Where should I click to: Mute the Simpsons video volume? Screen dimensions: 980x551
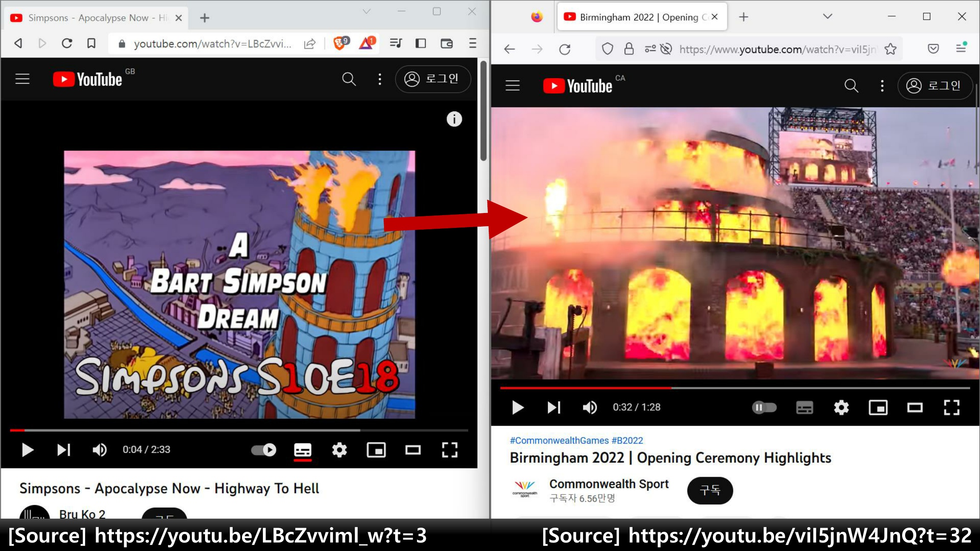pyautogui.click(x=100, y=450)
